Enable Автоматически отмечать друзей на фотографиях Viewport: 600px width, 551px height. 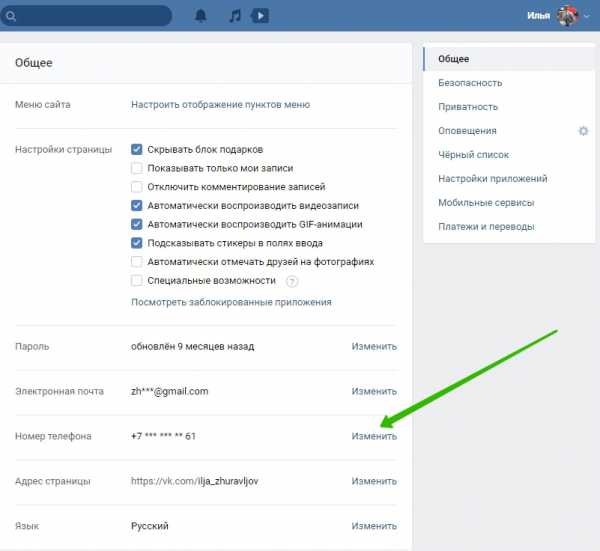coord(137,262)
